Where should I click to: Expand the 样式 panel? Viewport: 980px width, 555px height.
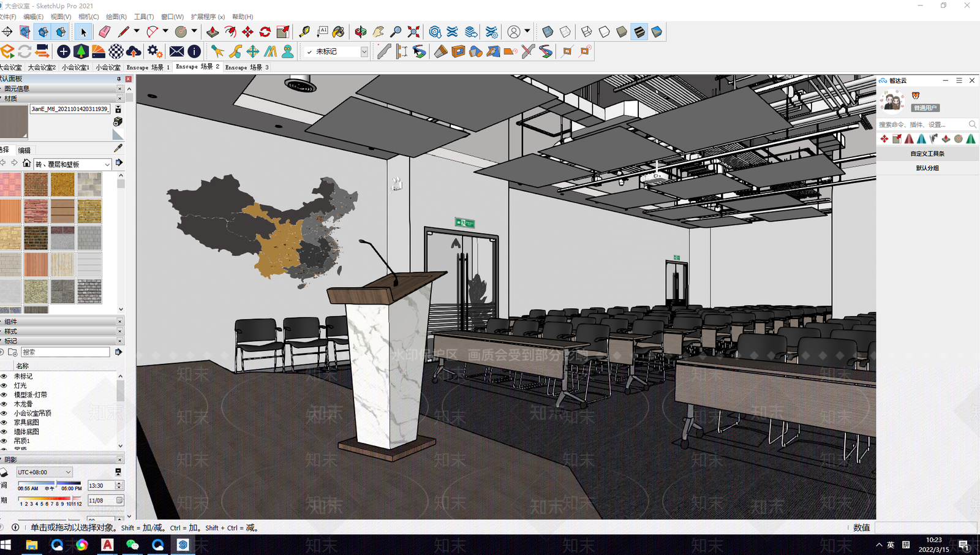61,331
